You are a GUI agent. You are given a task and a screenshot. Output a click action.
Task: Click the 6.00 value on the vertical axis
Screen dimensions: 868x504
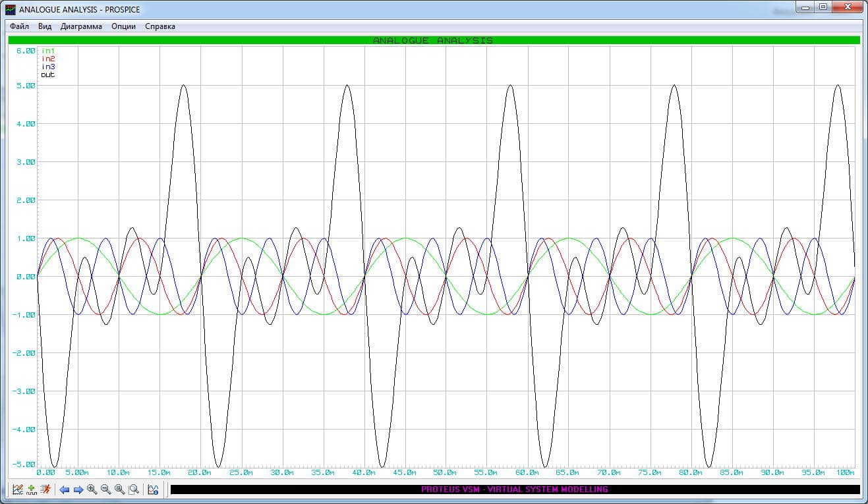point(25,51)
